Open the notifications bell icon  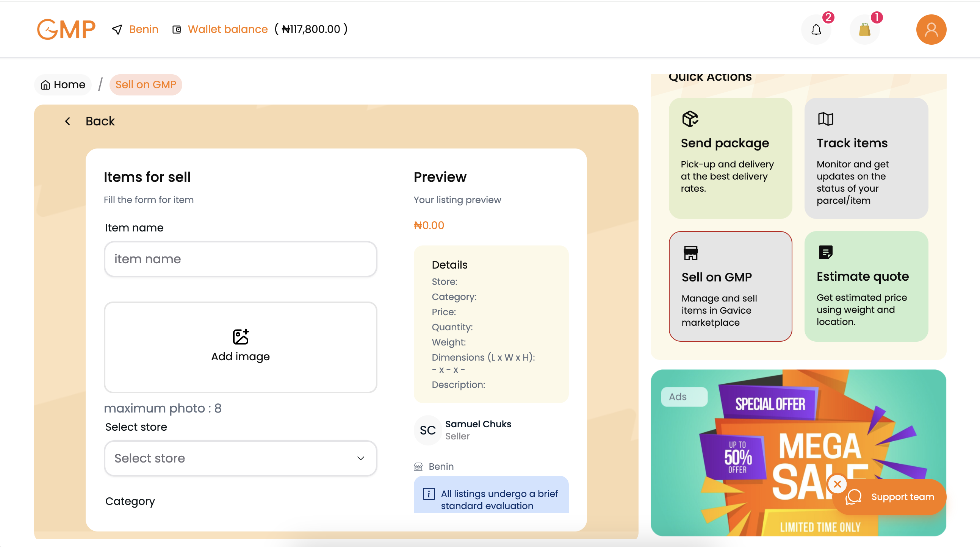coord(816,30)
